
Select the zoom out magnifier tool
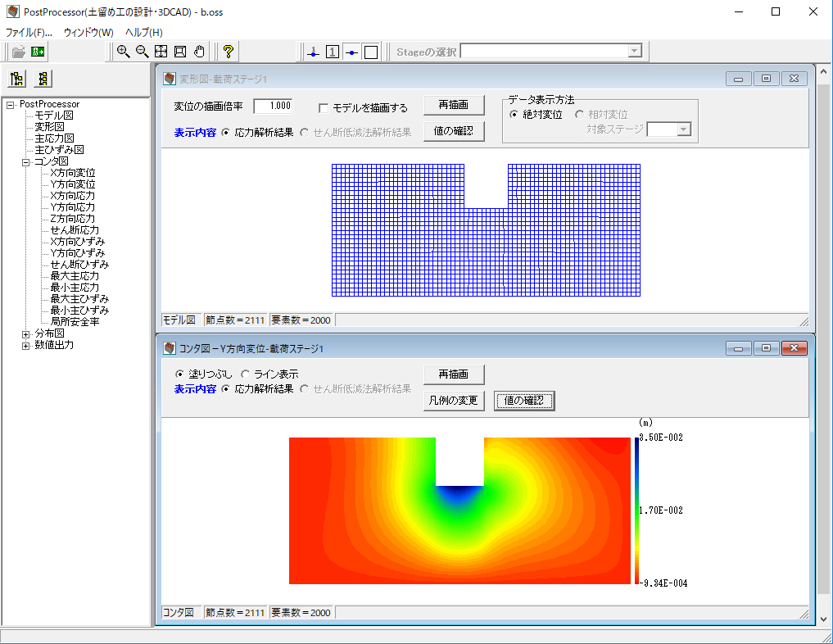point(142,52)
